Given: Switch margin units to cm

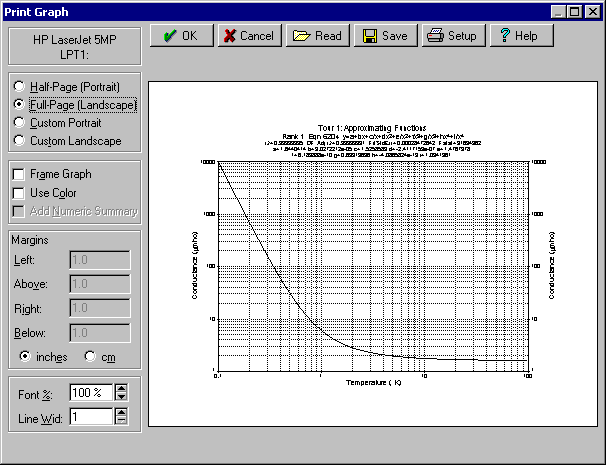Looking at the screenshot, I should pyautogui.click(x=89, y=355).
